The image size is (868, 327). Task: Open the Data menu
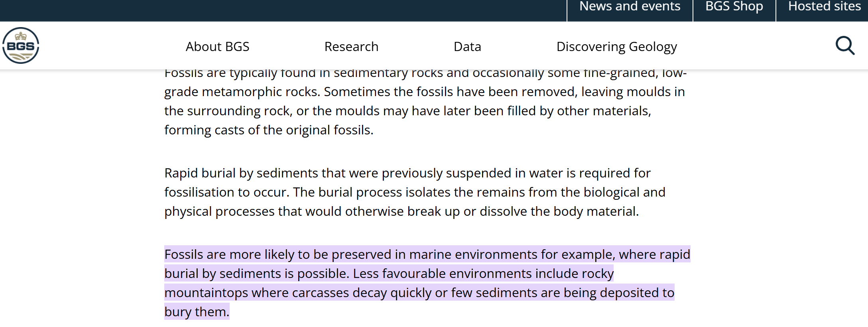point(467,47)
